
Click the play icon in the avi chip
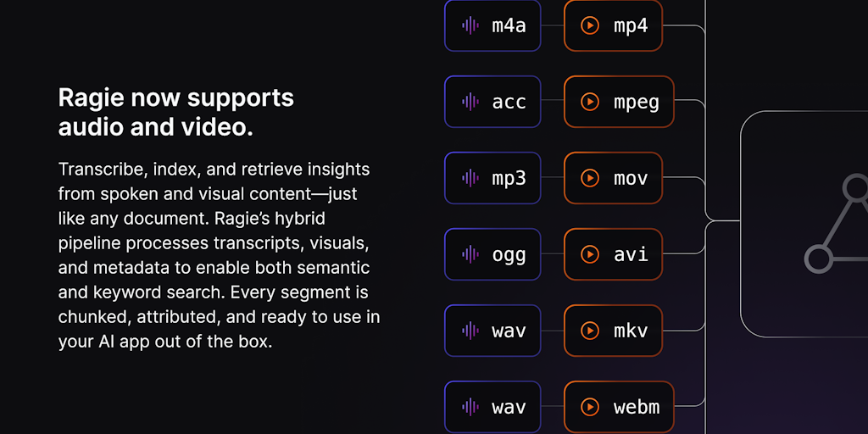pyautogui.click(x=589, y=254)
